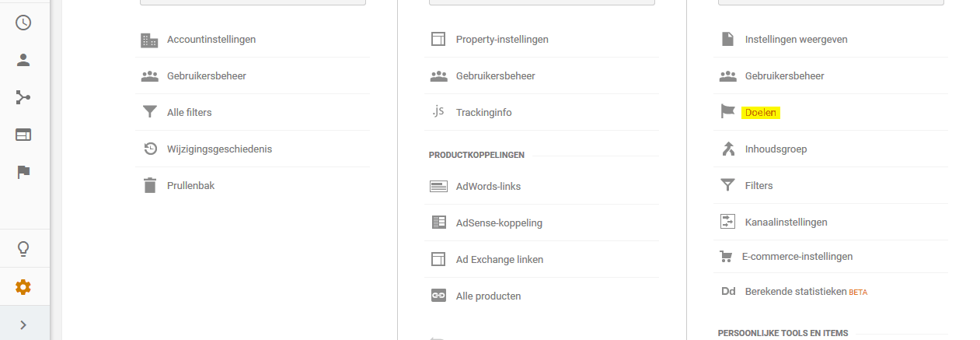980x340 pixels.
Task: Open the property selector dropdown box
Action: (542, 2)
